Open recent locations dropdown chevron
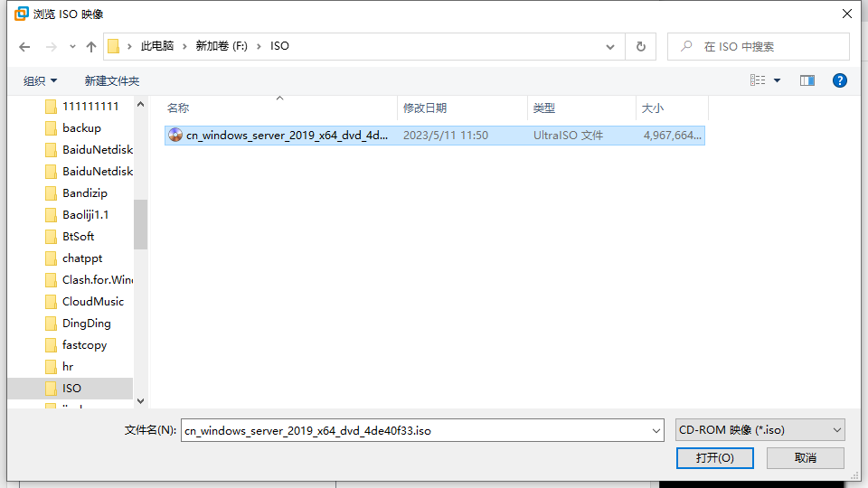Viewport: 868px width, 488px height. pos(72,47)
